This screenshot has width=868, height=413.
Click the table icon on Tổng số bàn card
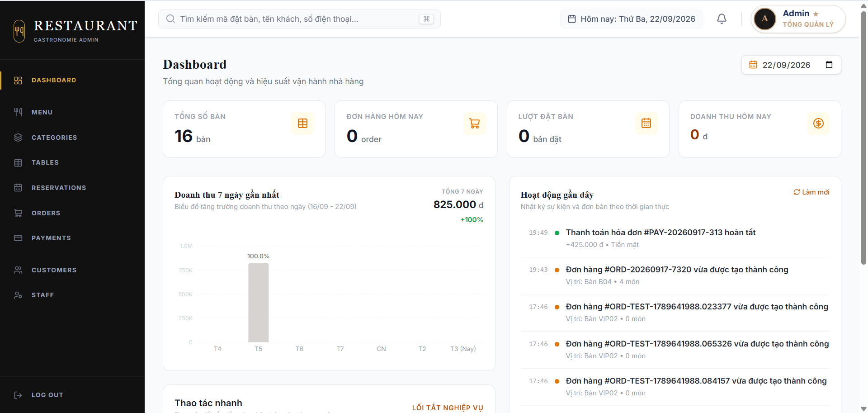(302, 123)
